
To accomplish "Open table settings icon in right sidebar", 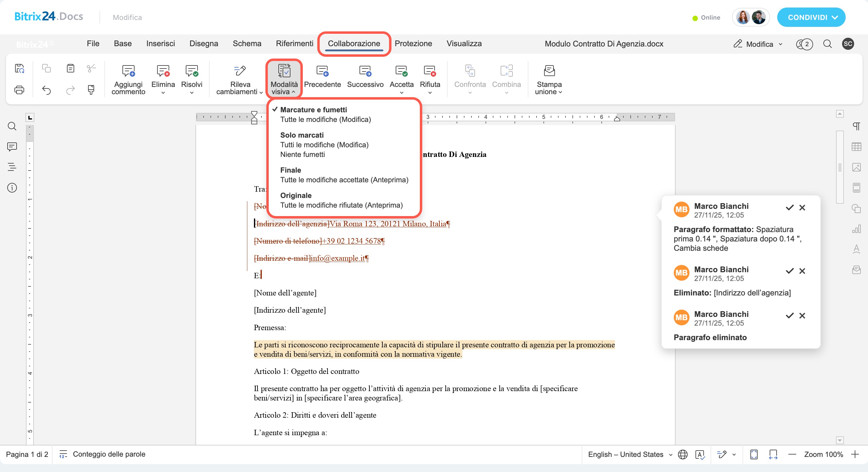I will point(856,147).
